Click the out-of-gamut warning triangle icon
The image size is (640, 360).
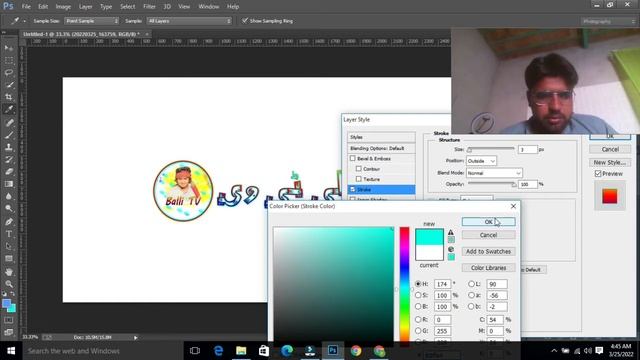(451, 232)
